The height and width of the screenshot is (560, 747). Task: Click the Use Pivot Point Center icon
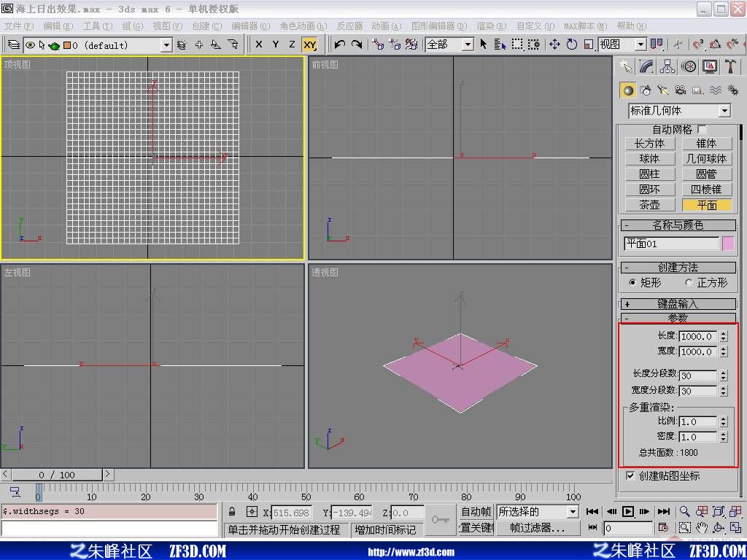pos(657,44)
